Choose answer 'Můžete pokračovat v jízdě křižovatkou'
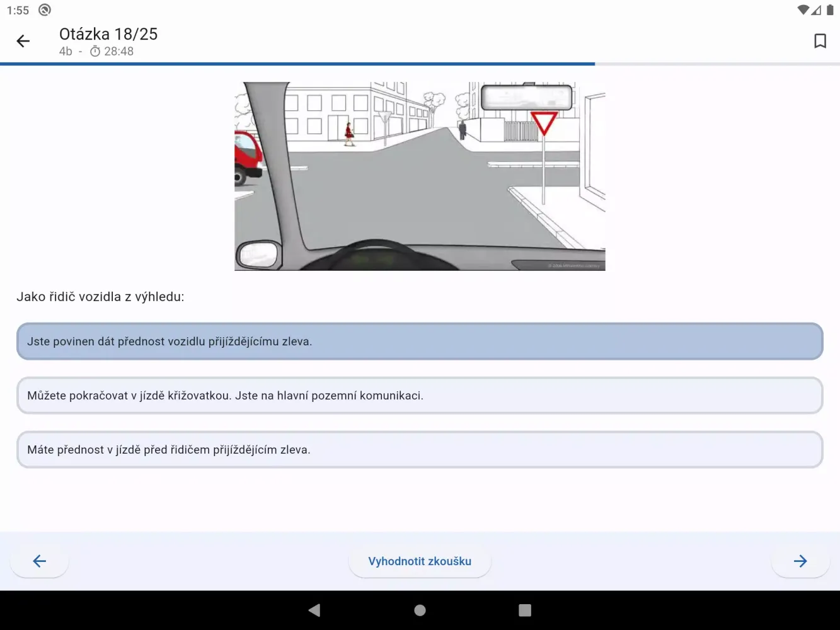The width and height of the screenshot is (840, 630). coord(420,396)
